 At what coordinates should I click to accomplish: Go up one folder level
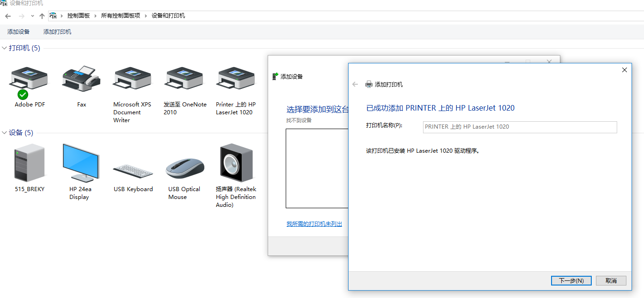point(42,16)
